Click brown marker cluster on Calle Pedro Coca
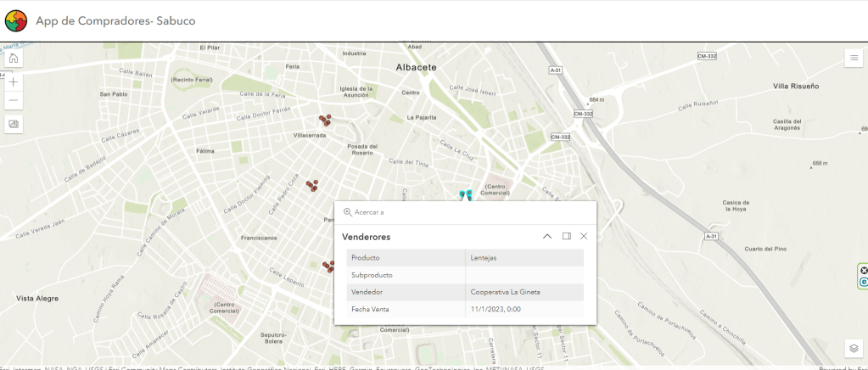Image resolution: width=868 pixels, height=370 pixels. (312, 184)
